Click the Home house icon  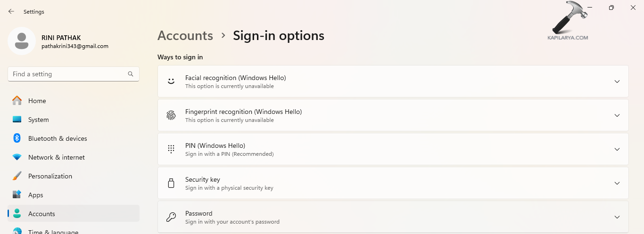tap(17, 101)
